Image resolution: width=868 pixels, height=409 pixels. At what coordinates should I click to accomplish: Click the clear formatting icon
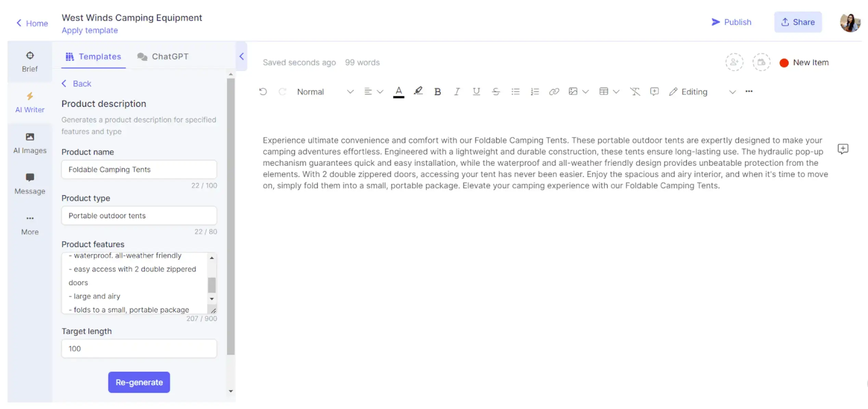635,91
